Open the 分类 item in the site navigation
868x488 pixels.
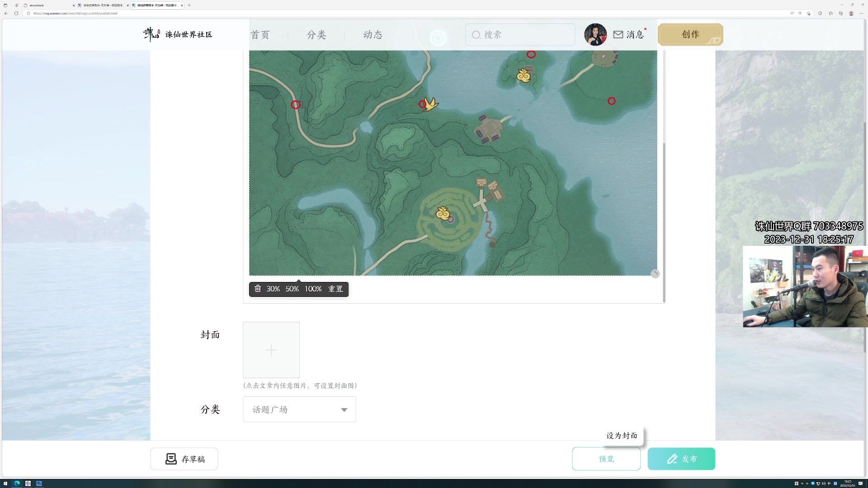click(316, 34)
